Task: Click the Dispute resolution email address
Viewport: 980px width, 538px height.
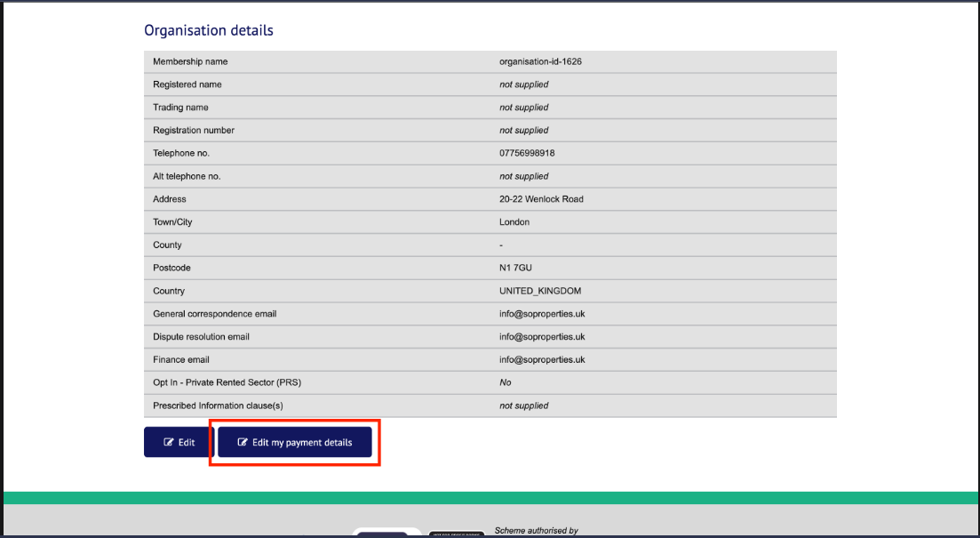Action: pyautogui.click(x=542, y=337)
